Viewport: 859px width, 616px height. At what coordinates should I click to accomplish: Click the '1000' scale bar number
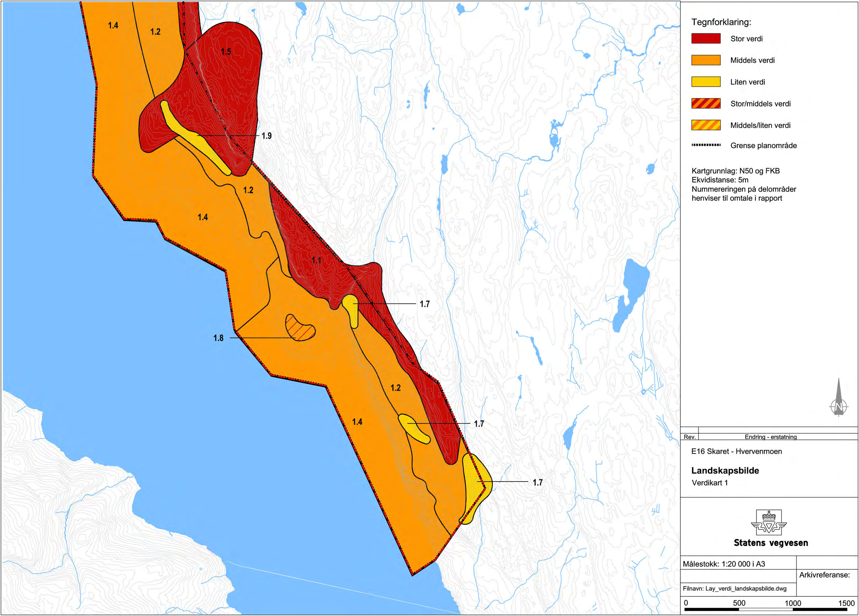793,603
